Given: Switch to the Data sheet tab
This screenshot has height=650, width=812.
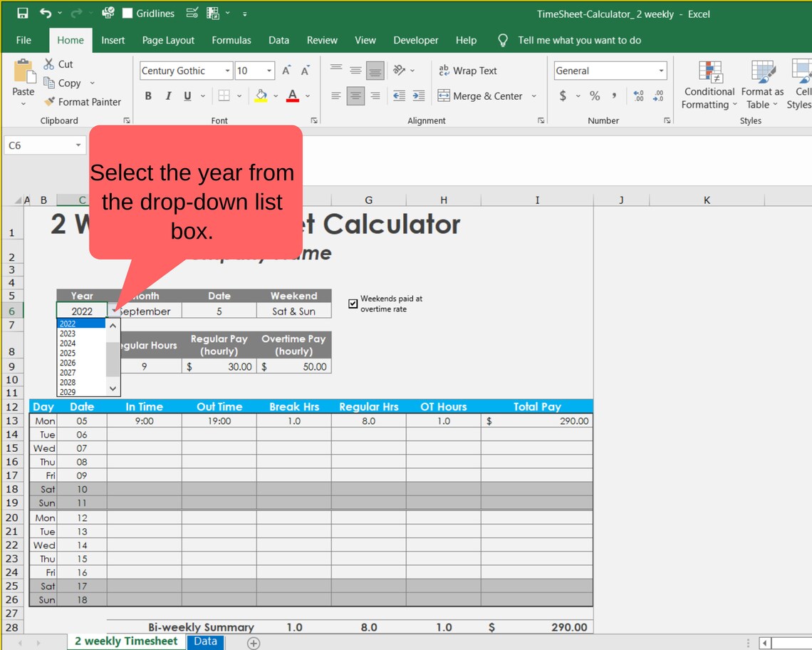Looking at the screenshot, I should [205, 641].
